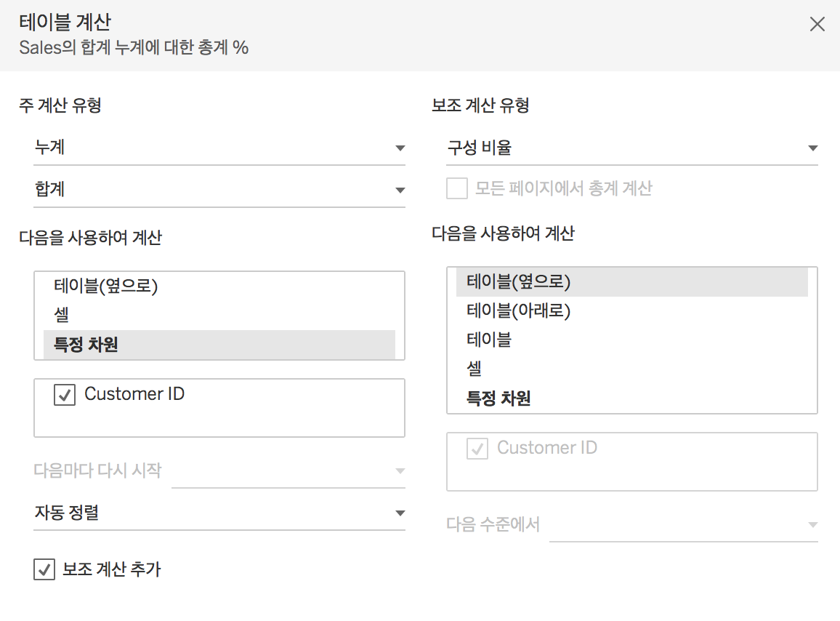Viewport: 840px width, 621px height.
Task: Open the 자동 정렬 sort order dropdown
Action: click(x=219, y=513)
